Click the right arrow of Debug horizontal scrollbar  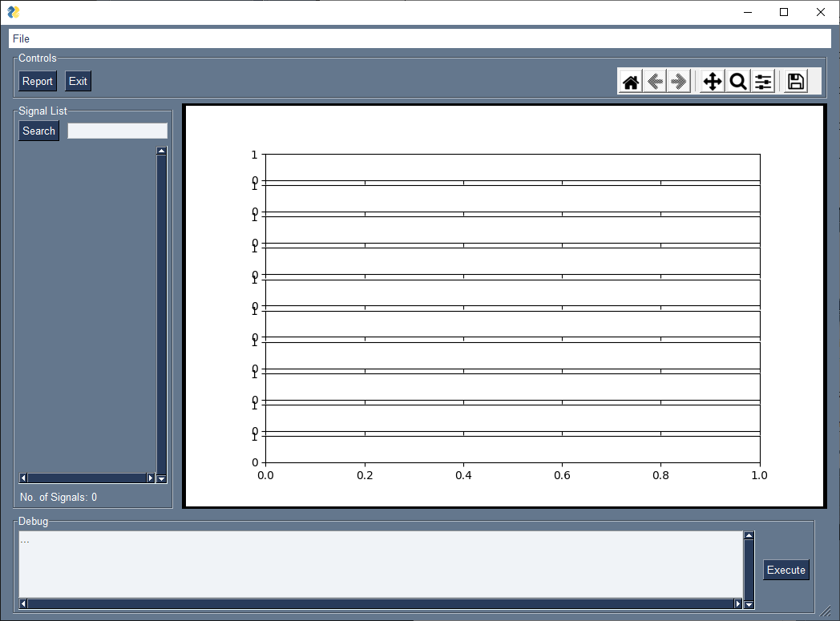pos(738,603)
